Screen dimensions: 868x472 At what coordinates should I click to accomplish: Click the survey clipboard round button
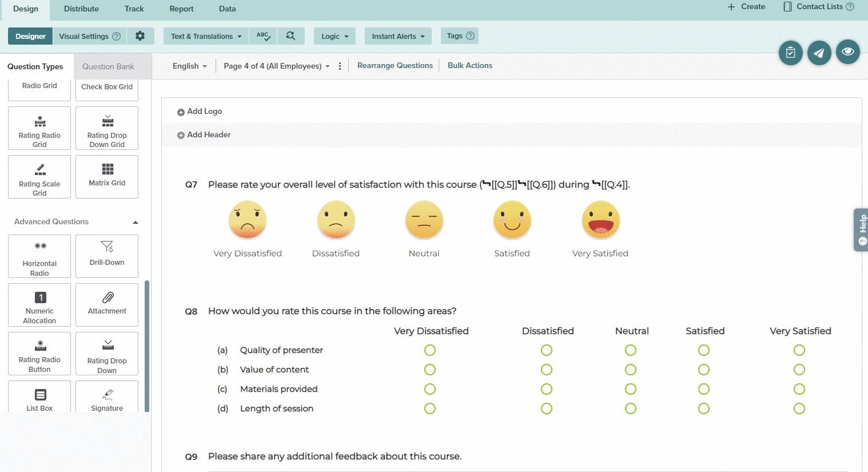pos(791,53)
